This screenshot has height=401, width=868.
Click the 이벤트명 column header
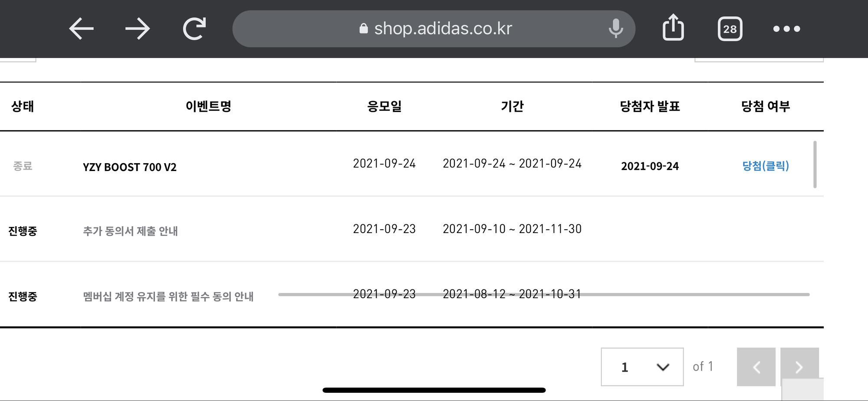[x=208, y=106]
